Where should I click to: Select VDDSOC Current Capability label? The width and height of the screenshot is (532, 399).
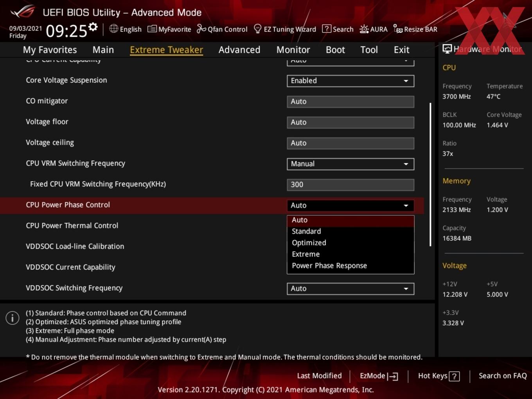pos(70,267)
